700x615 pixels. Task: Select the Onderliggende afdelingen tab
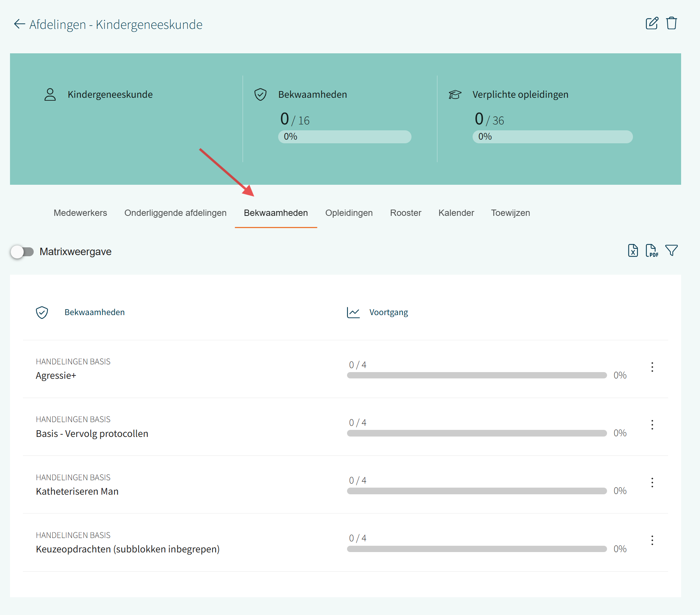click(x=175, y=213)
